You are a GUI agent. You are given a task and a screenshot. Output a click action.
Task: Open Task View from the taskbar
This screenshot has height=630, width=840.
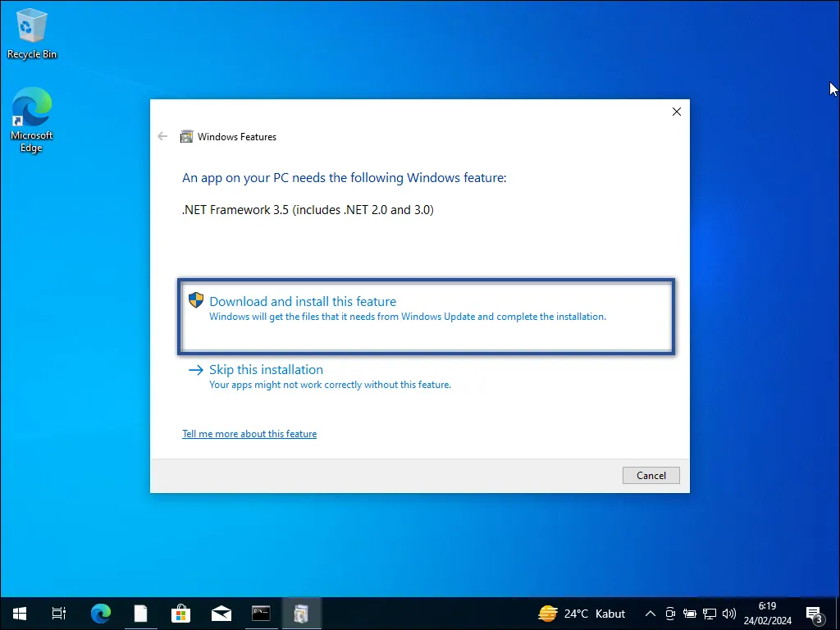[58, 613]
